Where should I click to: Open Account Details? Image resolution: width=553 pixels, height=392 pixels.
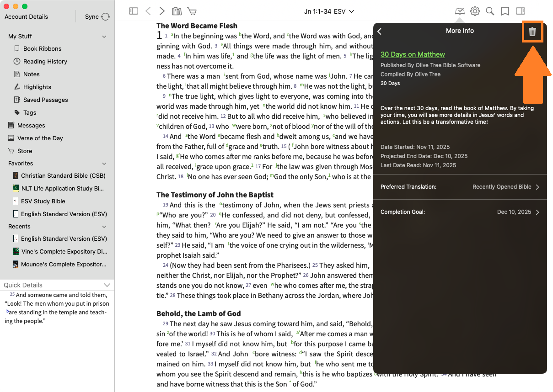26,17
